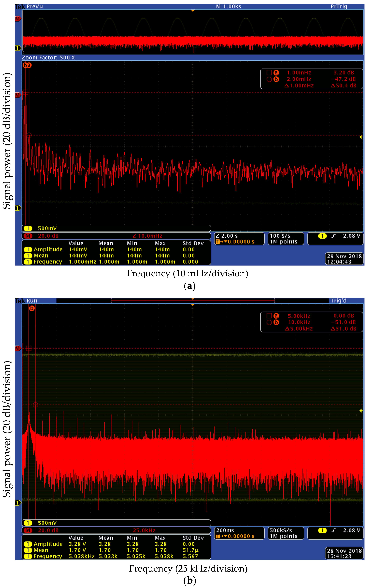Click the Δ5.00kHz delta frequency readout

(x=299, y=329)
